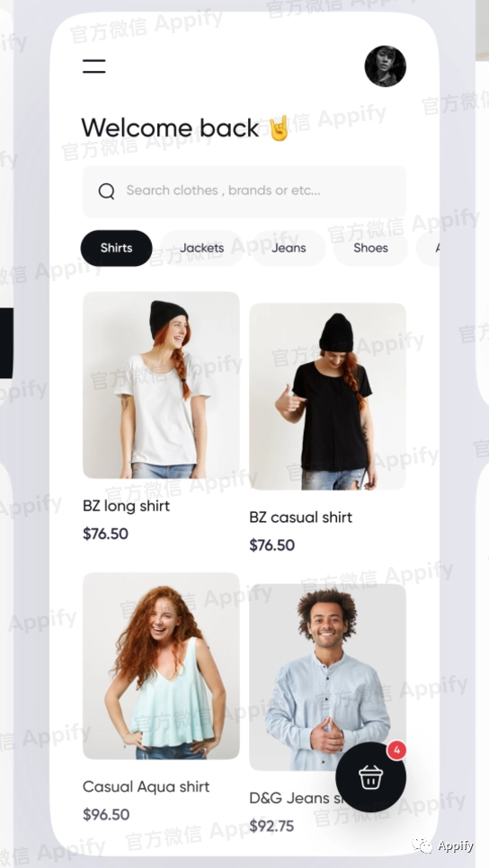
Task: Switch to the Jeans category
Action: tap(289, 248)
